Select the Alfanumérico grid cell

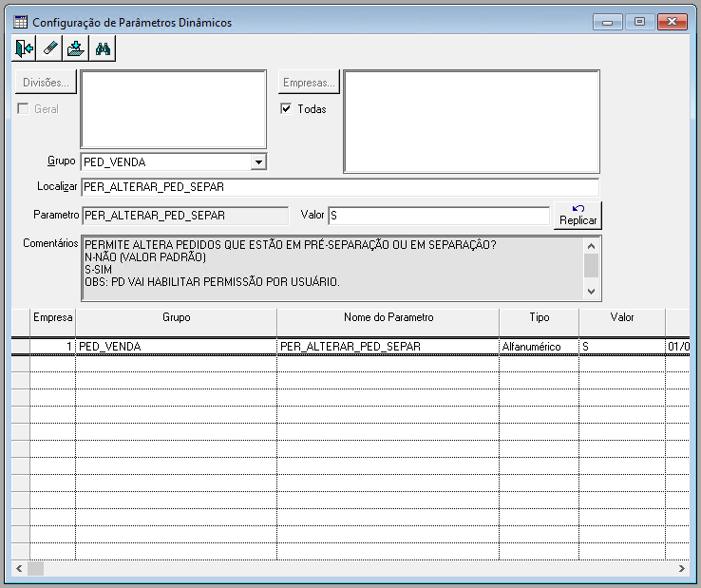pyautogui.click(x=540, y=347)
